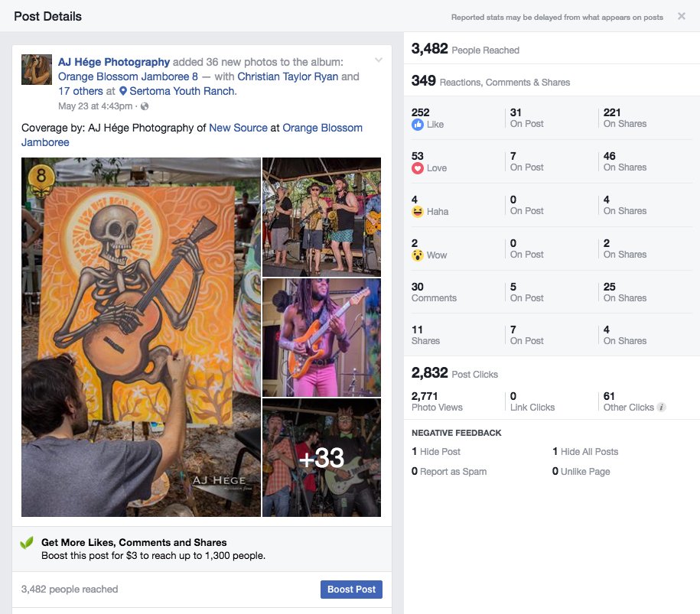This screenshot has width=700, height=614.
Task: Click the 0 Report as Spam feedback
Action: (449, 472)
